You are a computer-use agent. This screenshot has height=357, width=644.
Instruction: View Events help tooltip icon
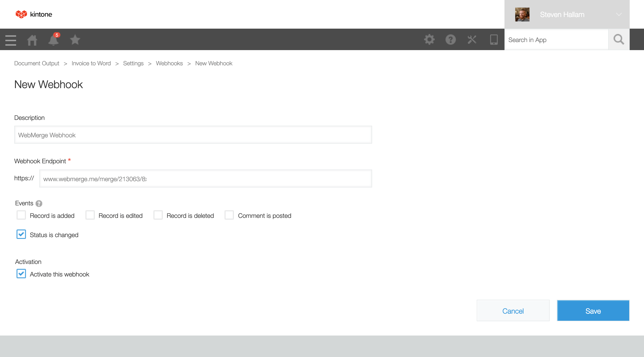pos(39,204)
